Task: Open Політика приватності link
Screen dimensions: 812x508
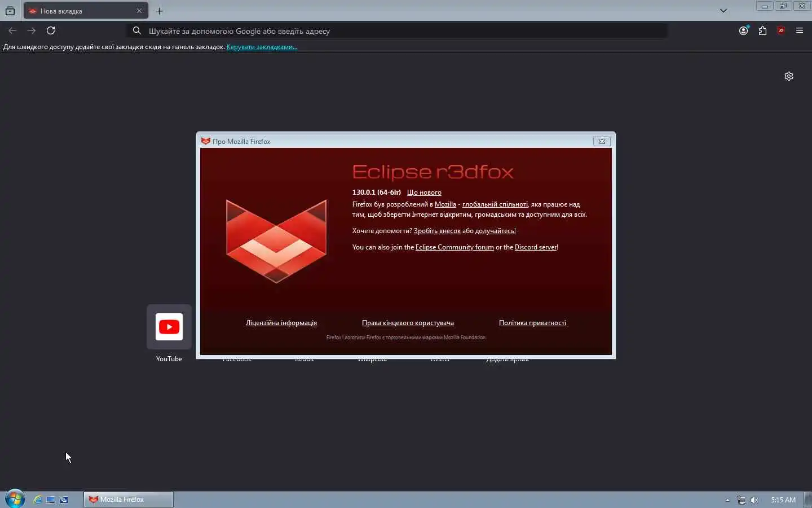Action: tap(532, 323)
